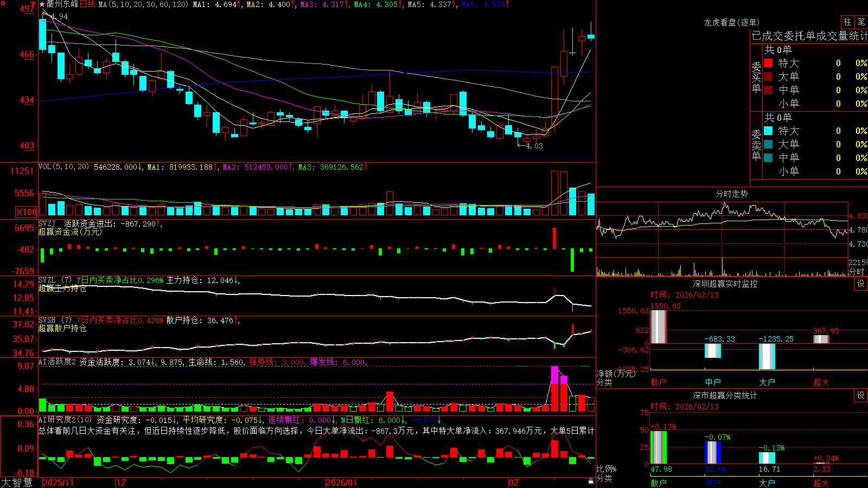
Task: Click the AI活跃度2 indicator label
Action: point(58,362)
